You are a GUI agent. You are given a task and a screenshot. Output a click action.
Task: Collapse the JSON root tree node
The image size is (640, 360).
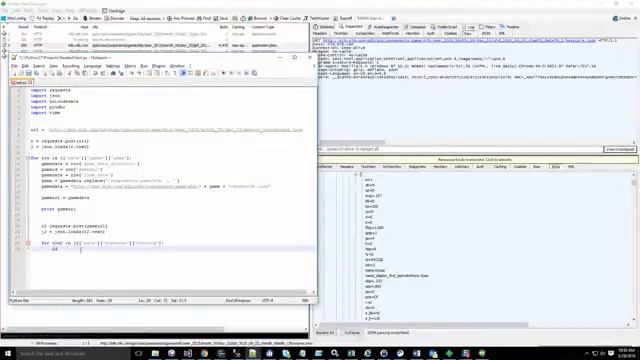click(x=356, y=174)
